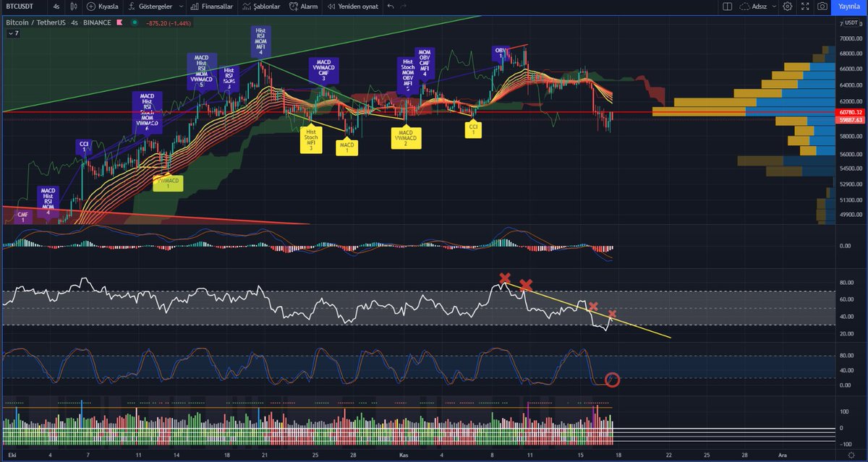Click the green market status dot
This screenshot has height=462, width=868.
click(134, 22)
